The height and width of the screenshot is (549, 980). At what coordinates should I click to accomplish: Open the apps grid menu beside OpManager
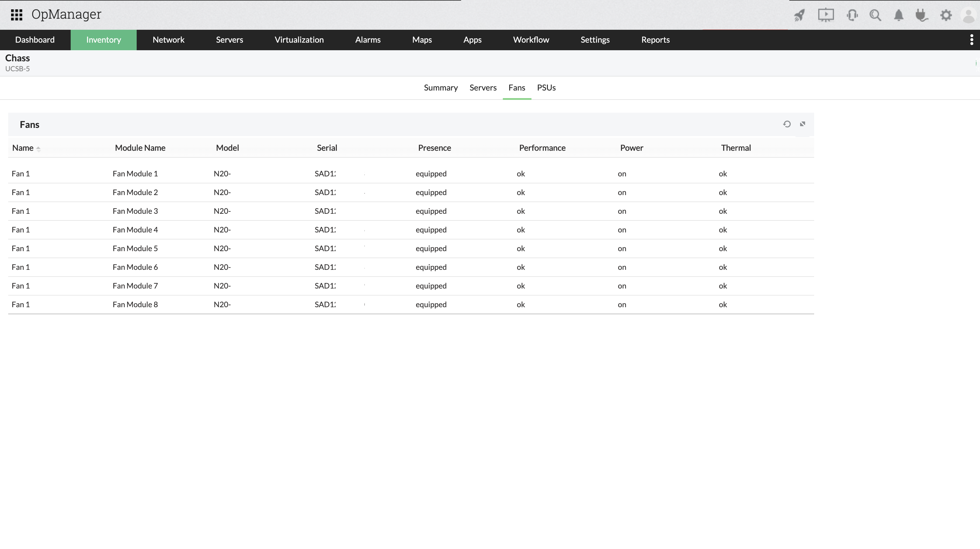pyautogui.click(x=16, y=15)
